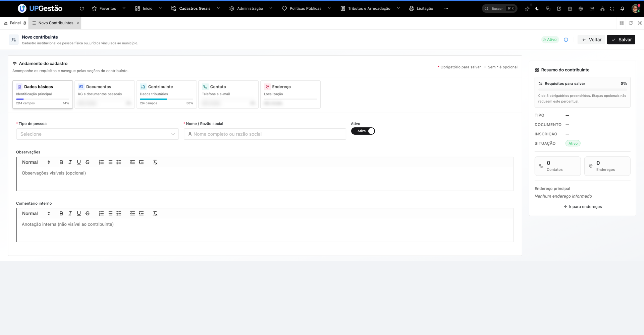The width and height of the screenshot is (644, 335).
Task: Switch to dark mode with moon icon
Action: [537, 8]
